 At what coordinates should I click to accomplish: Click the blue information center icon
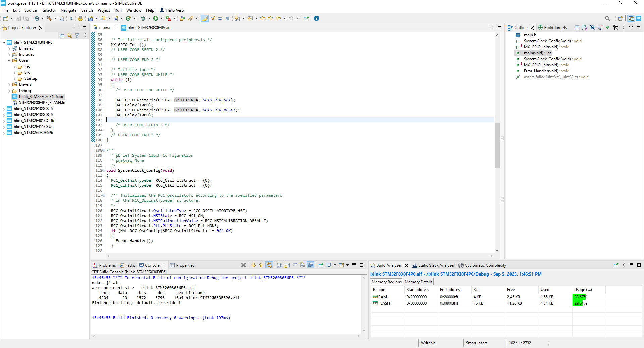point(317,18)
